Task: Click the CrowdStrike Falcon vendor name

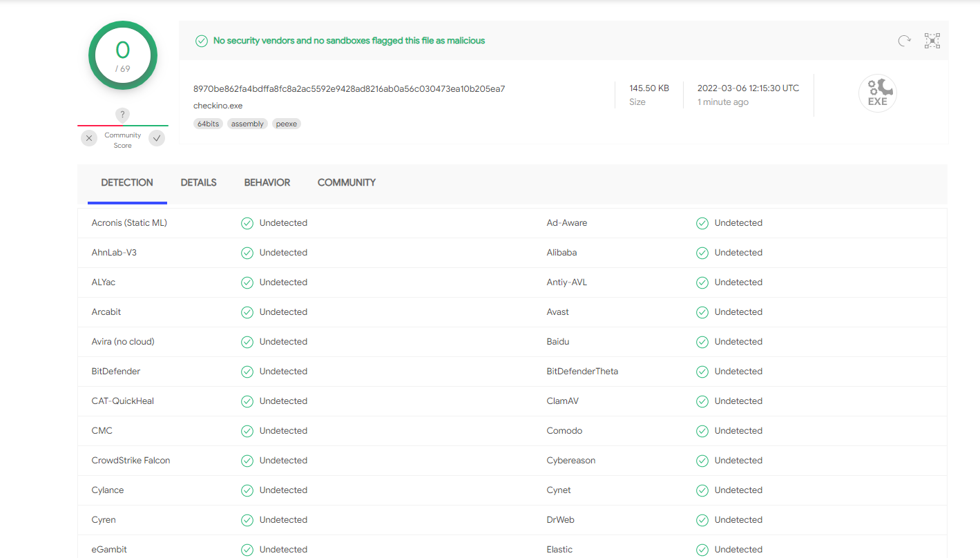Action: [131, 461]
